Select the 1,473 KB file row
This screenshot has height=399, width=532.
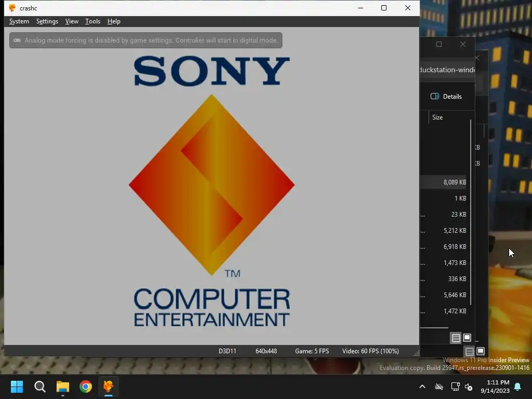[x=443, y=262]
